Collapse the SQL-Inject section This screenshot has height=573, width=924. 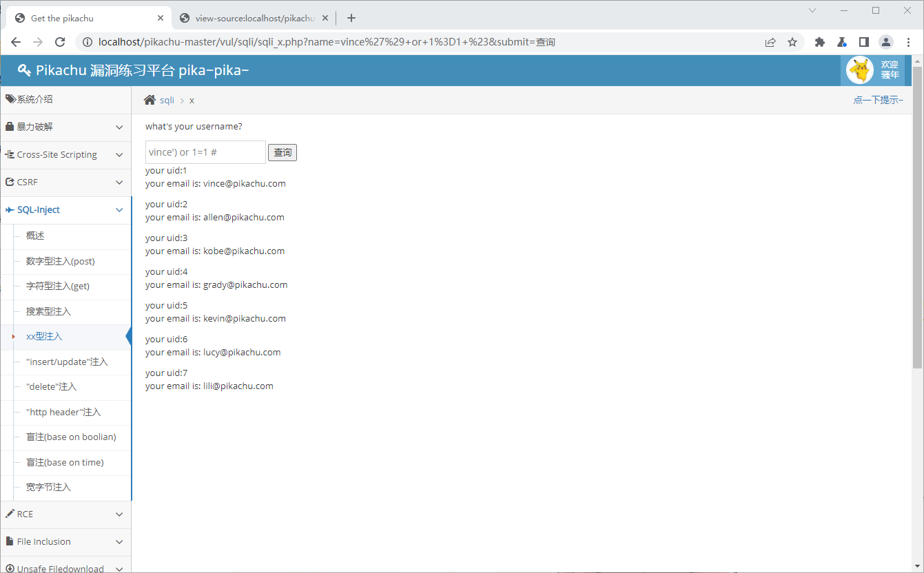pos(65,210)
